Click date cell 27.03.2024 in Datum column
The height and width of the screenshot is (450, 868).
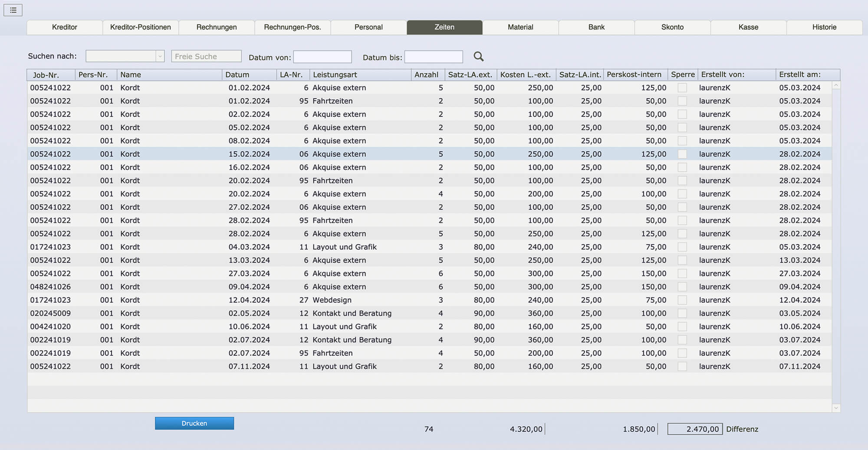click(x=249, y=274)
